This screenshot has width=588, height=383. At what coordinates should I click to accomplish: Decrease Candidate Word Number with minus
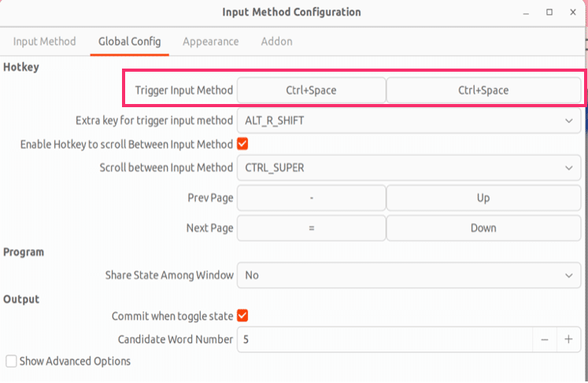pyautogui.click(x=545, y=340)
